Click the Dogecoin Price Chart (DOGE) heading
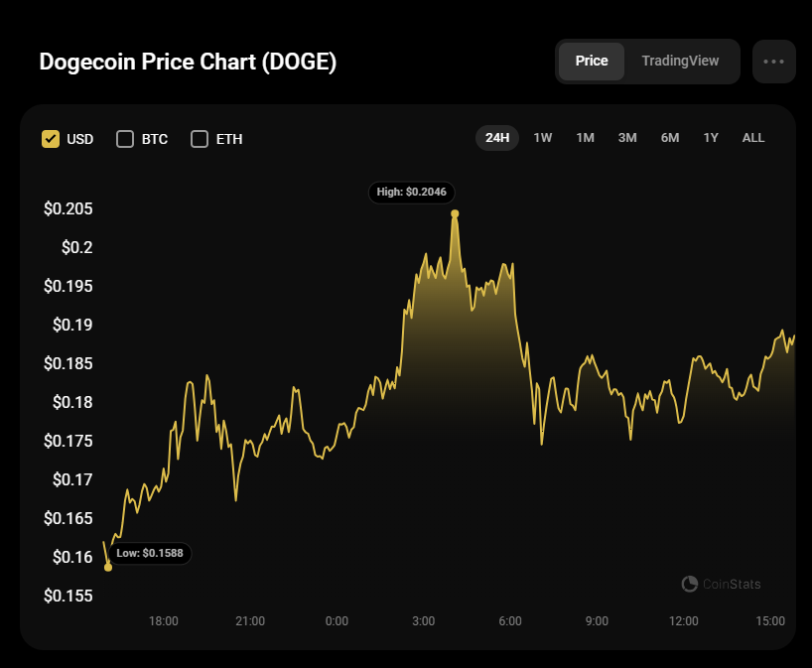Viewport: 812px width, 668px height. 188,62
